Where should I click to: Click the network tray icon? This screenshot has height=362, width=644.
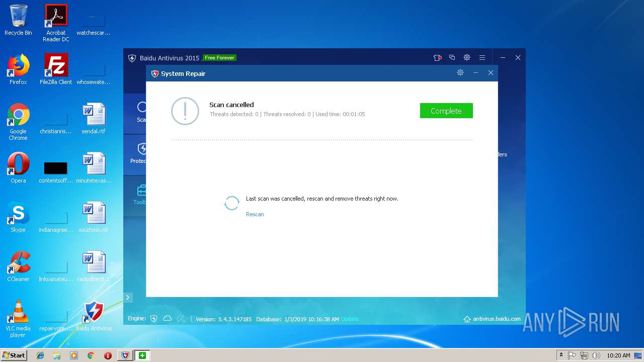click(584, 355)
